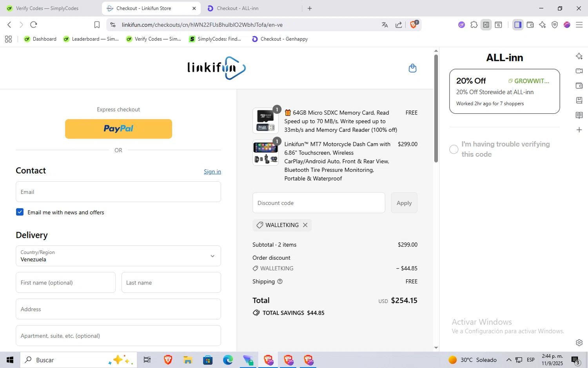Focus the Apartment, suite field
Image resolution: width=588 pixels, height=368 pixels.
118,336
